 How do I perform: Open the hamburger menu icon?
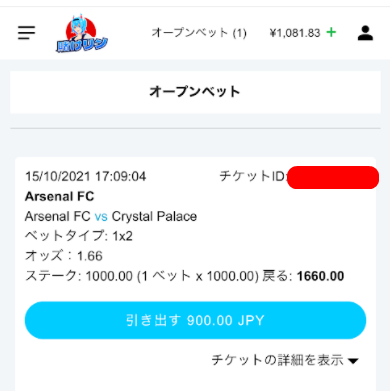[x=27, y=33]
